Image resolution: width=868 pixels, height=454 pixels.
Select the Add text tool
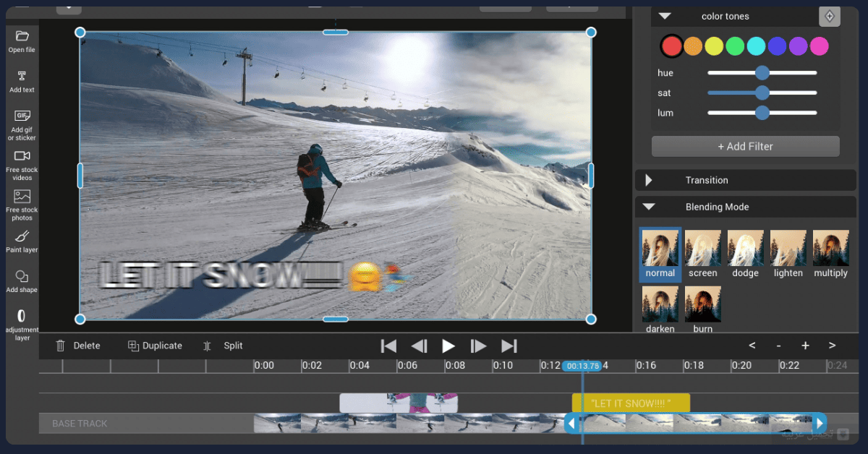click(x=22, y=82)
